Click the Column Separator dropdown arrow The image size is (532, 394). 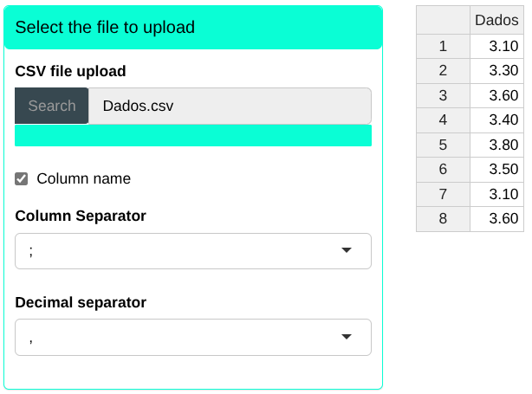click(347, 251)
